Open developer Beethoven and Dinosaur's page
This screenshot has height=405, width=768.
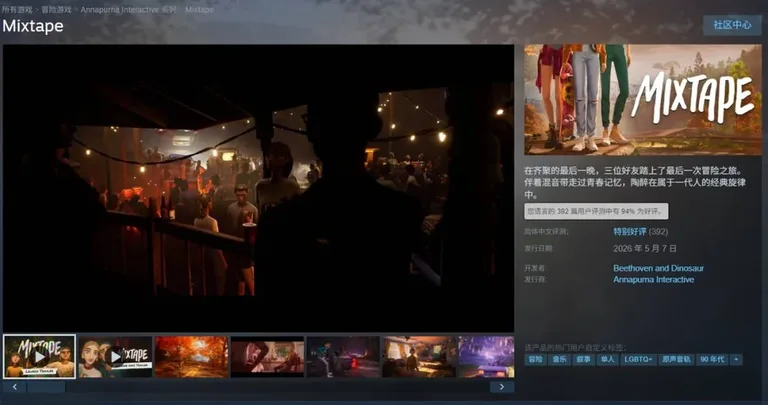tap(658, 268)
